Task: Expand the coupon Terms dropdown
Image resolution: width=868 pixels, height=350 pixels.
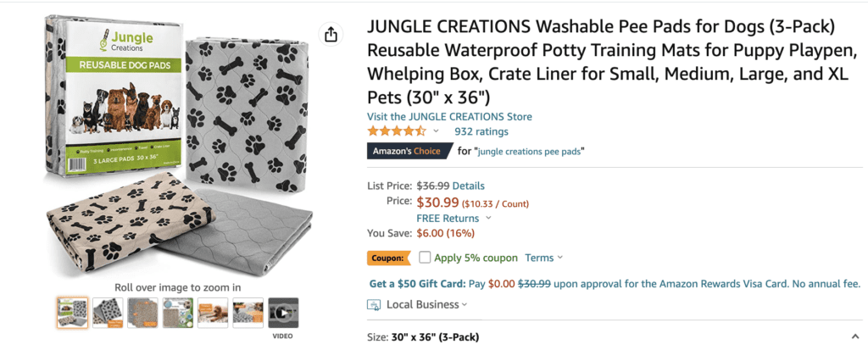Action: point(560,258)
